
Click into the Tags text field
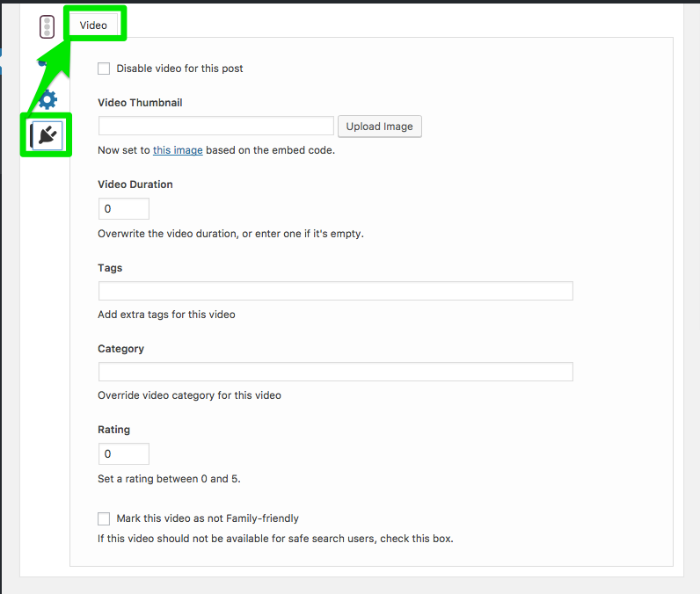336,291
